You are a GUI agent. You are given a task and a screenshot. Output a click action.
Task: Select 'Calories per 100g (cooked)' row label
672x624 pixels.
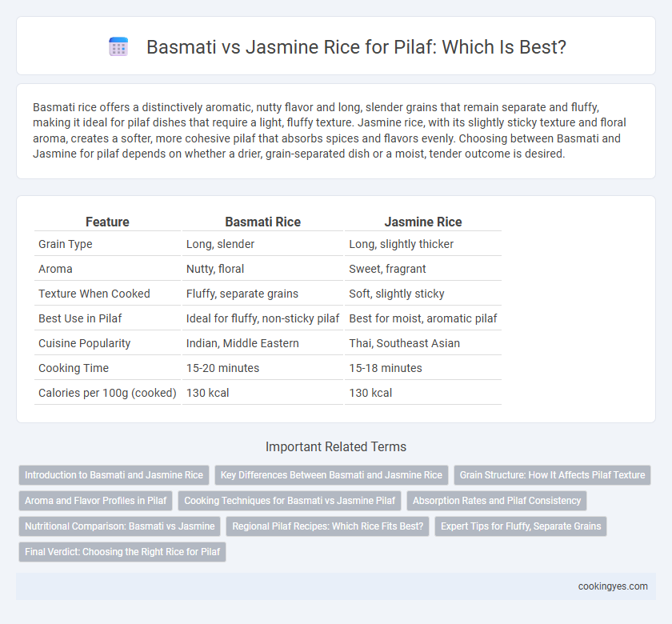[x=107, y=393]
